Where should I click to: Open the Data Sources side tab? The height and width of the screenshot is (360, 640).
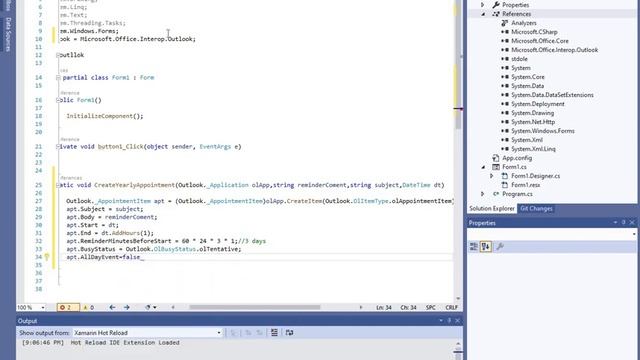(x=8, y=34)
